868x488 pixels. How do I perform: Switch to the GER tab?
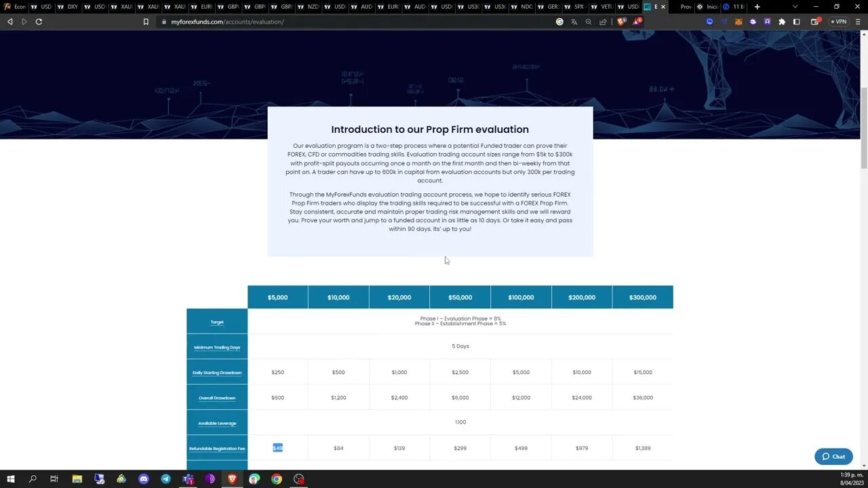pos(548,7)
